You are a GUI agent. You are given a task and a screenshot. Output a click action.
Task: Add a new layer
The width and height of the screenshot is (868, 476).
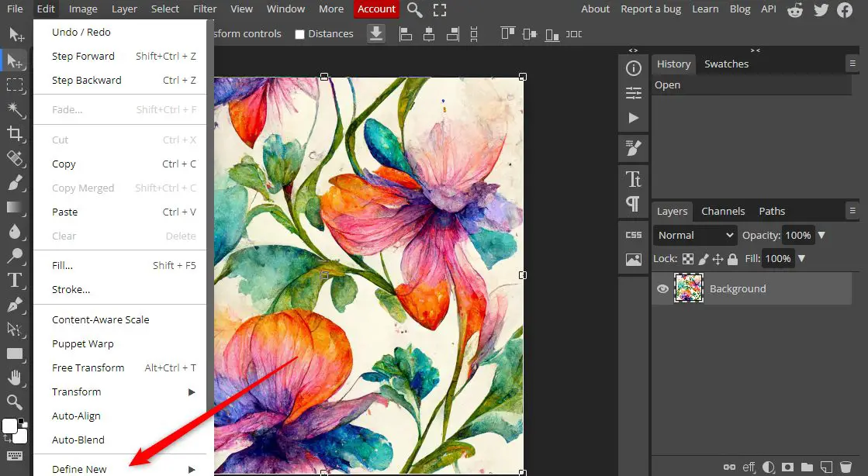(x=825, y=467)
